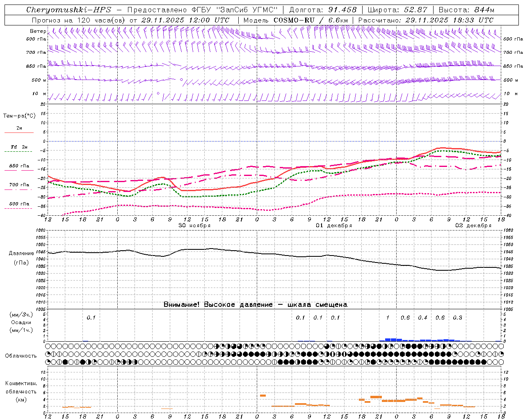
Task: Click the 'Давление' pressure panel label
Action: tap(21, 253)
